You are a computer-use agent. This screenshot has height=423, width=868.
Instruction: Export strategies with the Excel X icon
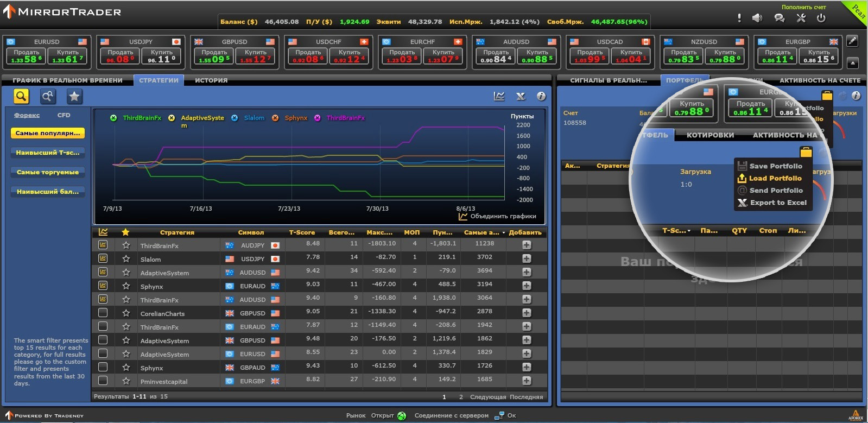(521, 96)
